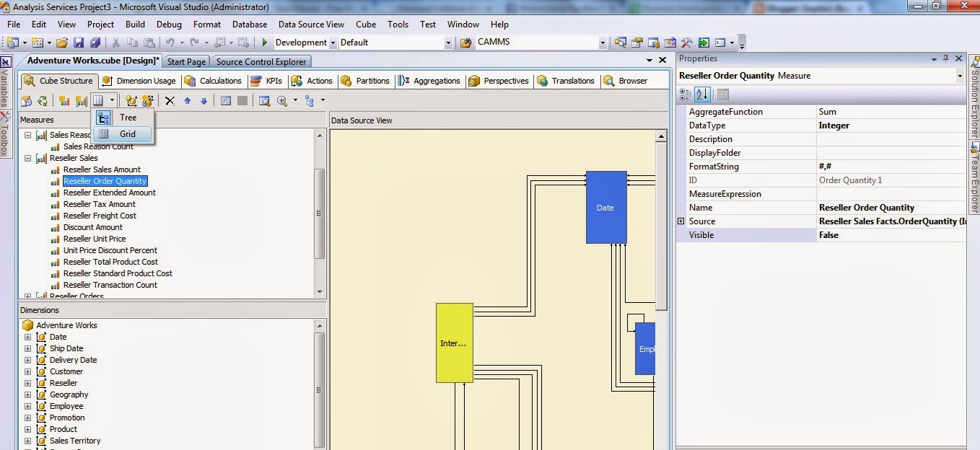This screenshot has width=980, height=450.
Task: Select the Geography dimension
Action: tap(69, 394)
